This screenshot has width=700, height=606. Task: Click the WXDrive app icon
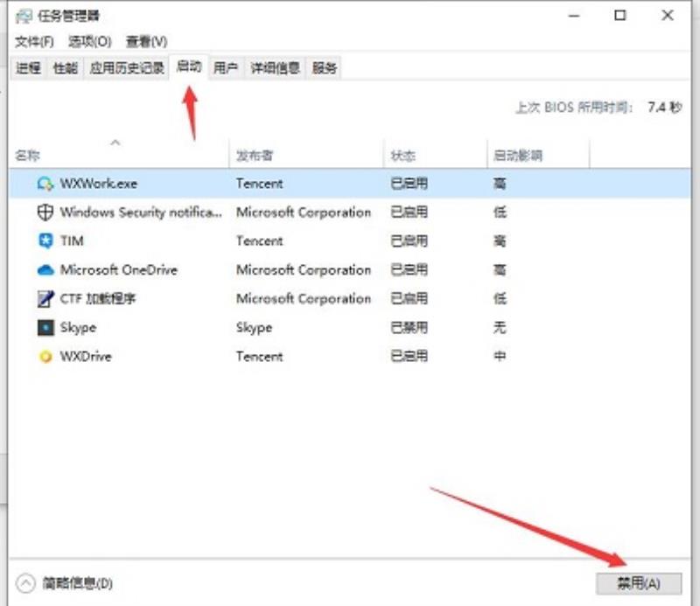45,357
